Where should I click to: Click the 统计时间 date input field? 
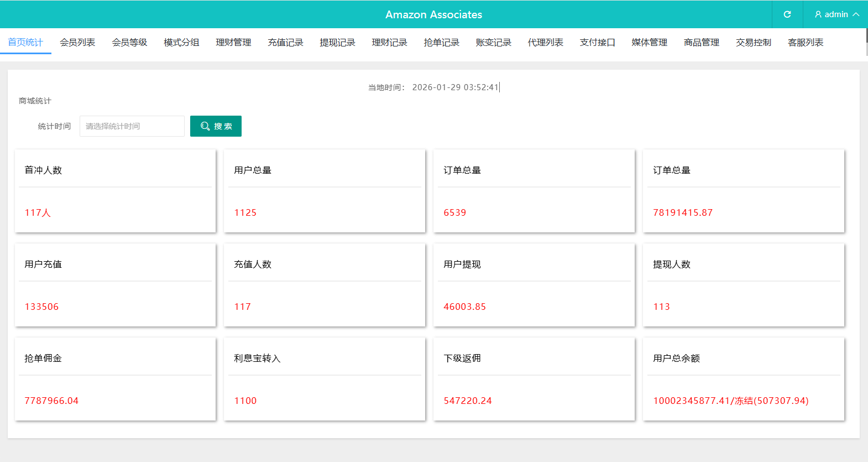[132, 126]
